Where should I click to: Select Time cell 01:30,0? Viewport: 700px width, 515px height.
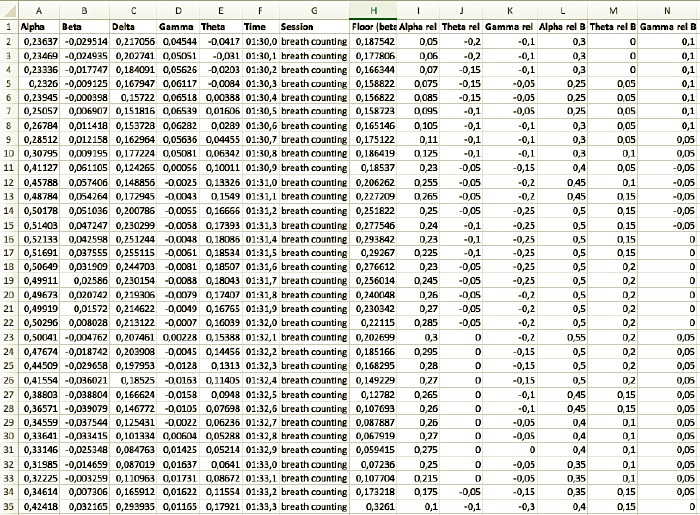tap(261, 42)
